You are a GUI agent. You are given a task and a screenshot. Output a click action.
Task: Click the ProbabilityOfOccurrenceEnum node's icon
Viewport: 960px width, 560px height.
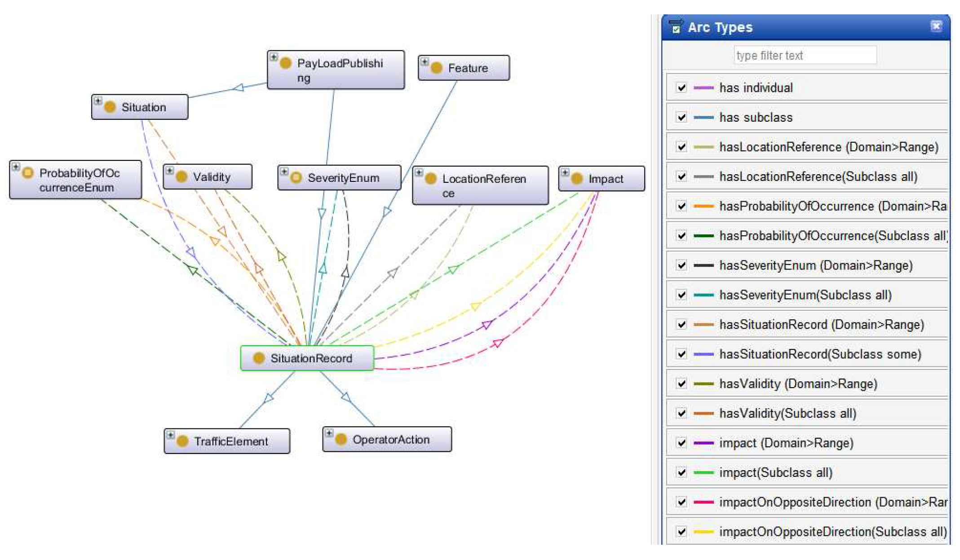coord(28,173)
